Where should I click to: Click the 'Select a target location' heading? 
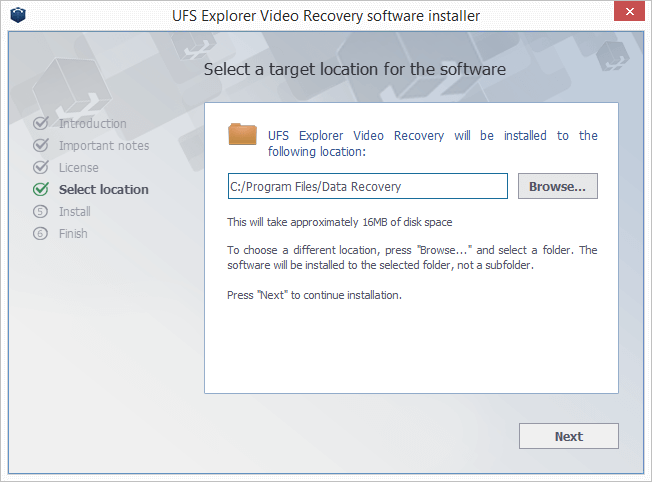click(355, 69)
